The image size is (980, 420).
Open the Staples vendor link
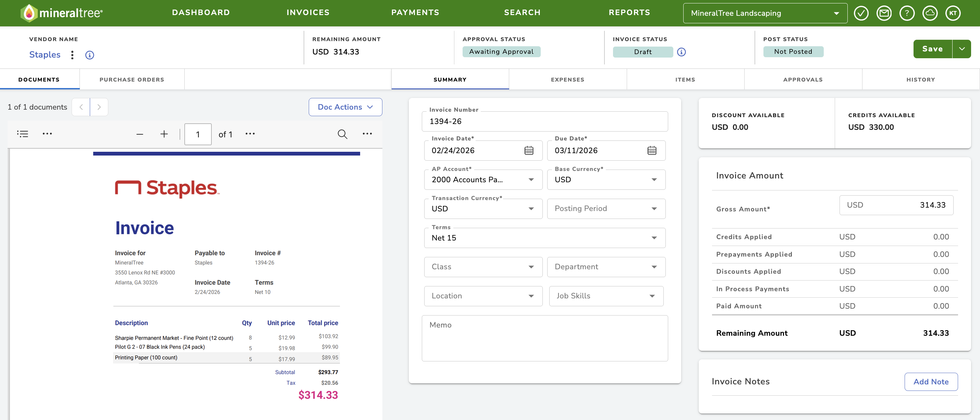pos(45,55)
